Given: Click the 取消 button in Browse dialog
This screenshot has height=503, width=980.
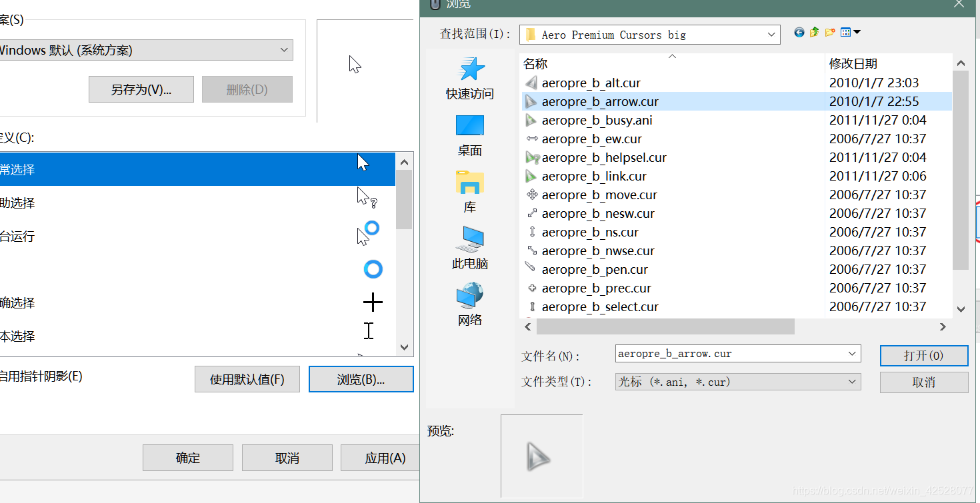Looking at the screenshot, I should point(924,382).
